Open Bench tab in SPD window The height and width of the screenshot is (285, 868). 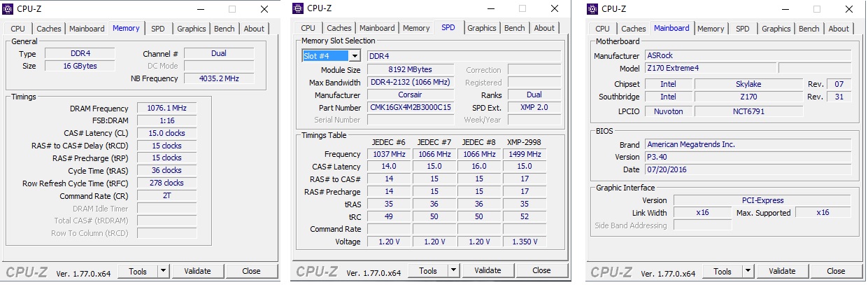coord(515,29)
